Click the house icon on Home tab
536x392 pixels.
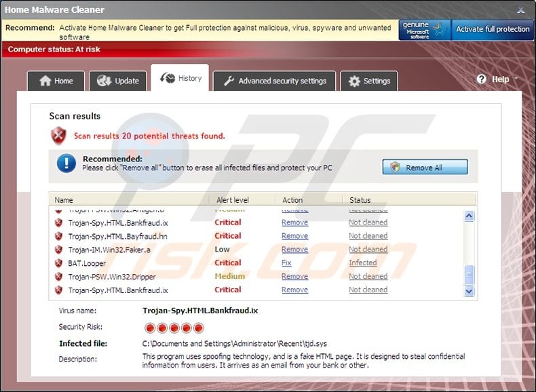coord(45,81)
